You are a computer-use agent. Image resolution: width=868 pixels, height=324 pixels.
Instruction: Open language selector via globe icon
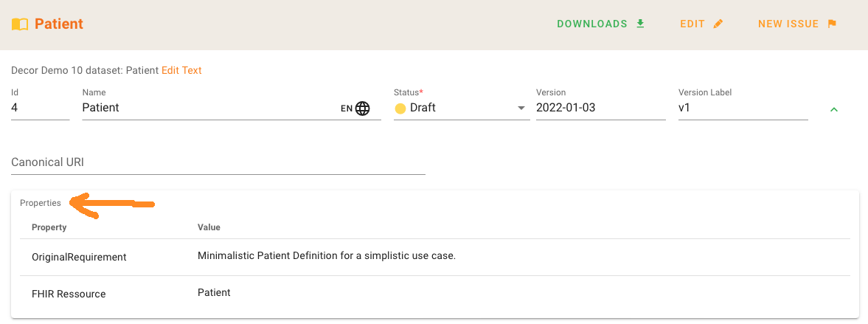[x=363, y=108]
